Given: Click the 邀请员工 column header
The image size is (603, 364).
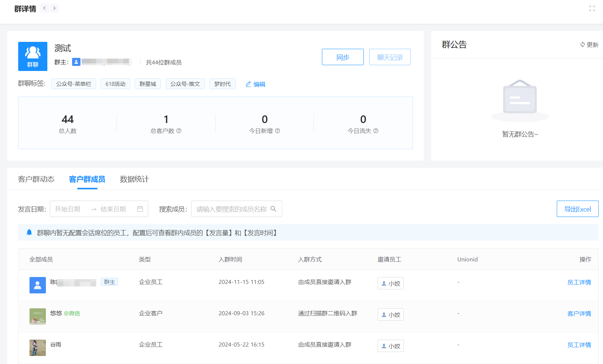Looking at the screenshot, I should [x=389, y=259].
